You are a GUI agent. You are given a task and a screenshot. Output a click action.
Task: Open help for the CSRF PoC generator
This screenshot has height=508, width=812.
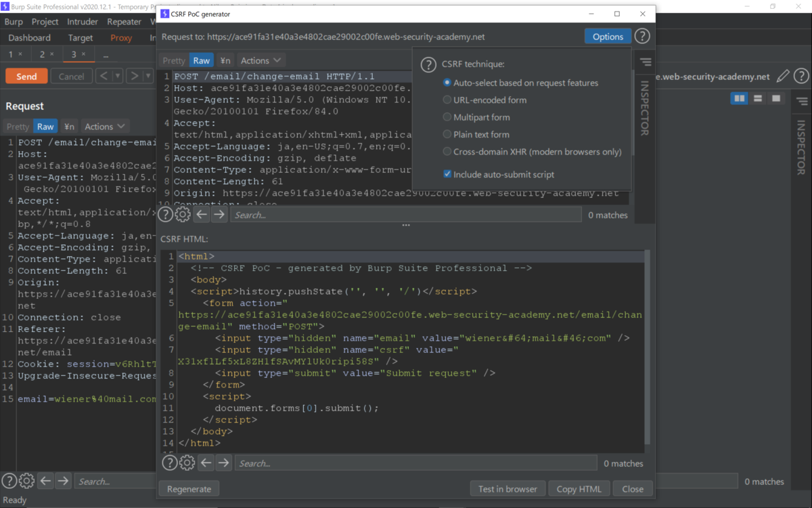coord(641,36)
